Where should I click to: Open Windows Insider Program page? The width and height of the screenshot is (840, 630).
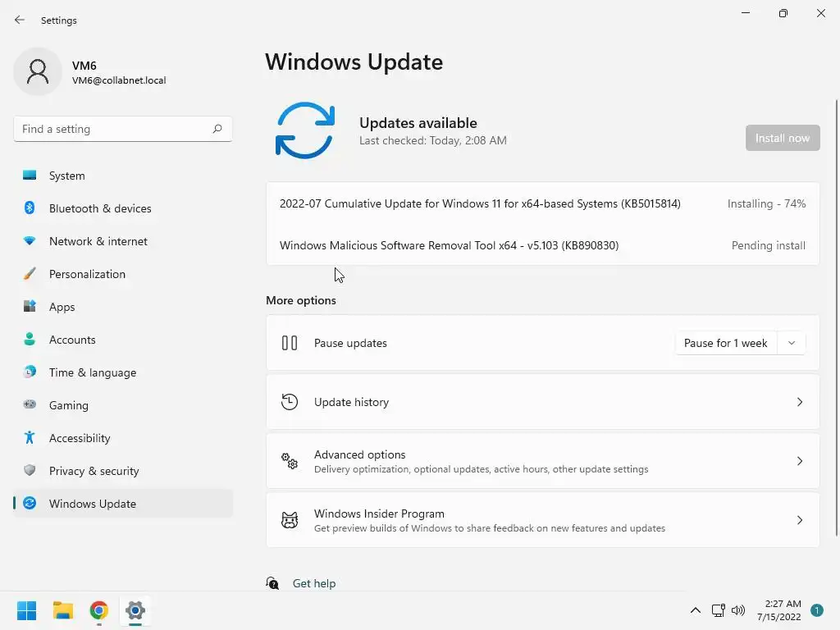coord(543,519)
